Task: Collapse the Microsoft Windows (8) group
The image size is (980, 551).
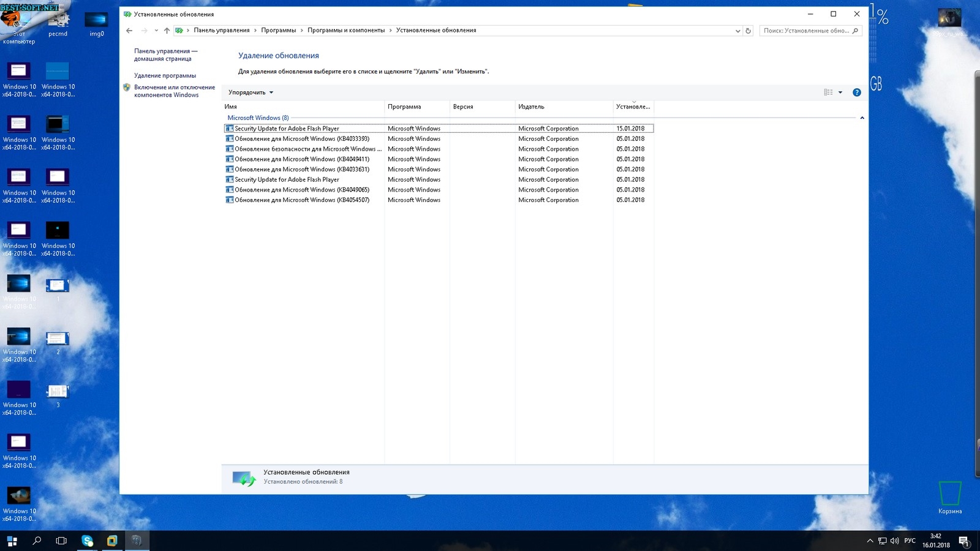Action: (x=862, y=118)
